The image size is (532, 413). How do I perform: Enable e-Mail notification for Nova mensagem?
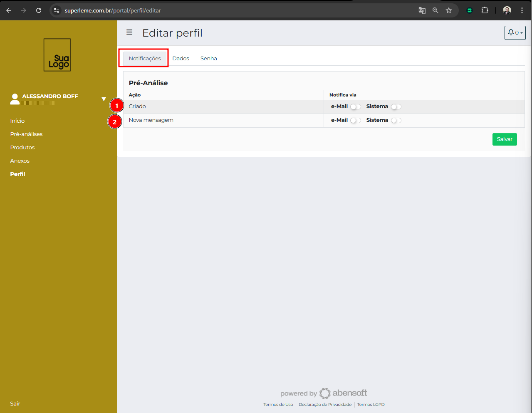[355, 121]
